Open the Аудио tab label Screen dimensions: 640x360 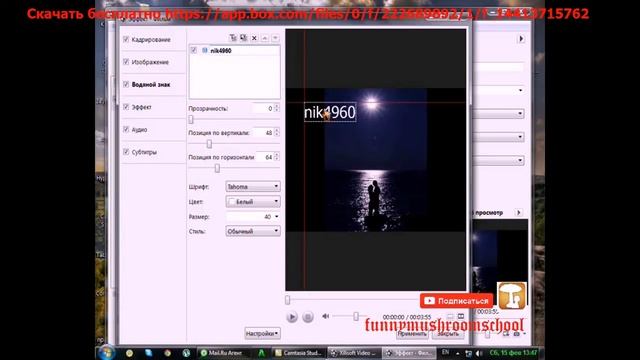pos(139,129)
